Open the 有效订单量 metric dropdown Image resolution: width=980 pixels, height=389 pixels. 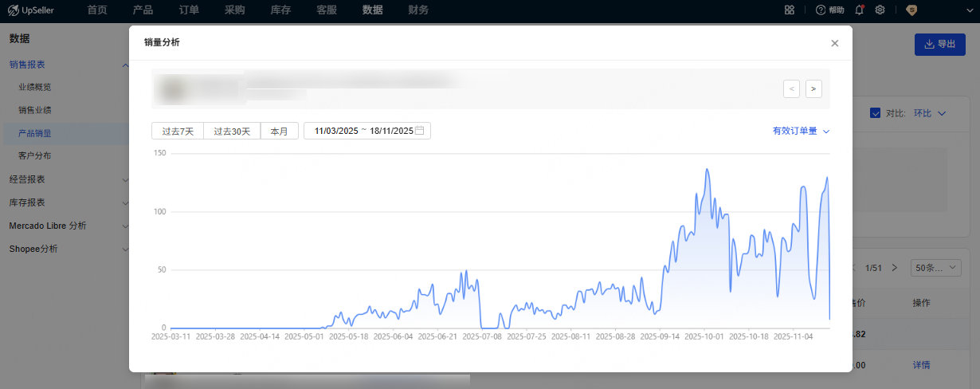801,131
